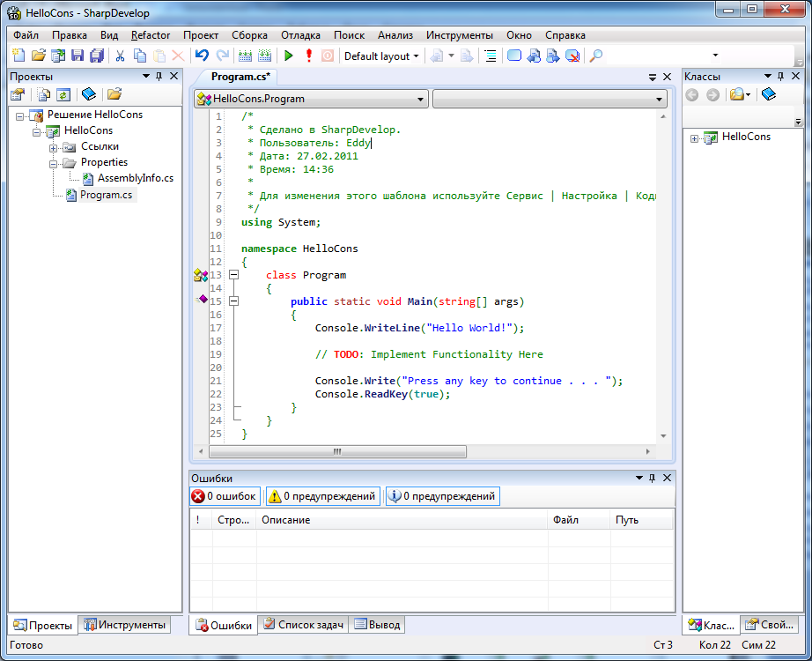
Task: Click the Описание column header
Action: [x=402, y=520]
